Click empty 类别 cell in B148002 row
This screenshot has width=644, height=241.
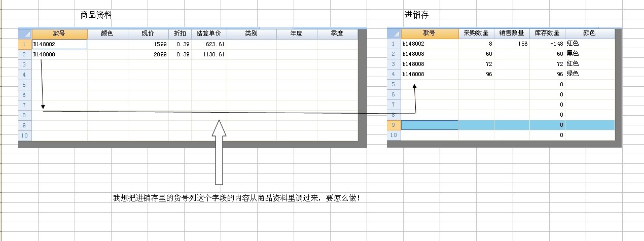coord(252,44)
